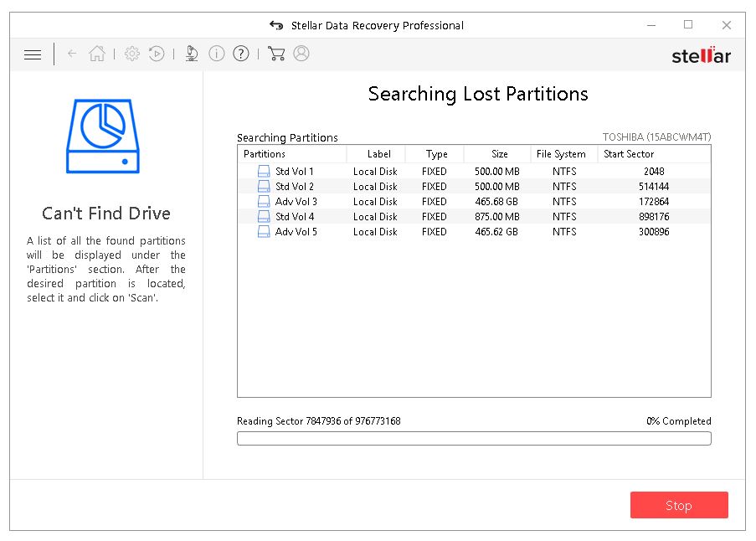Maximize the Stellar window
This screenshot has width=756, height=541.
tap(688, 24)
